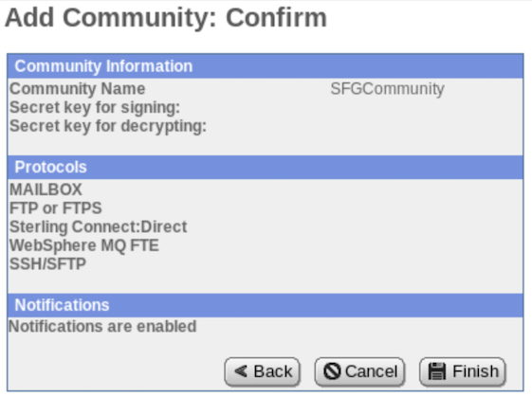Click the Finish button
Image resolution: width=532 pixels, height=397 pixels.
tap(463, 371)
